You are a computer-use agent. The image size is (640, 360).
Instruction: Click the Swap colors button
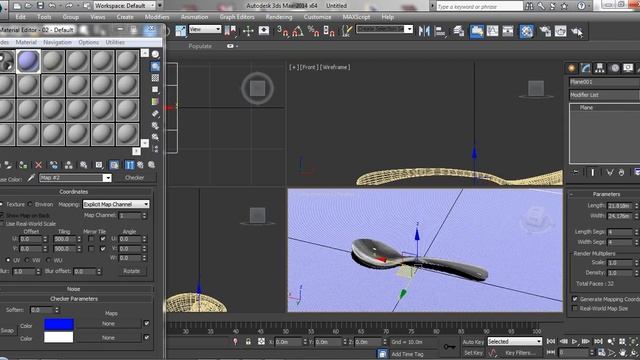[x=7, y=331]
